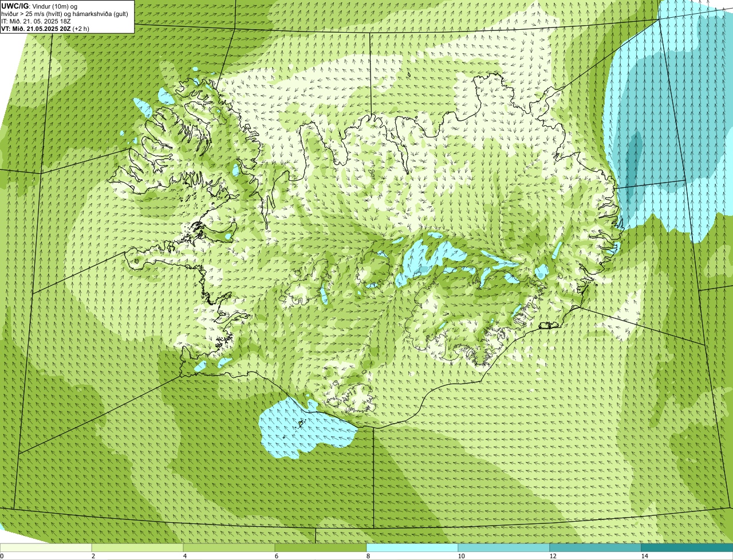Select the light green 2–4 m/s legend swatch
The width and height of the screenshot is (733, 560).
[x=137, y=547]
